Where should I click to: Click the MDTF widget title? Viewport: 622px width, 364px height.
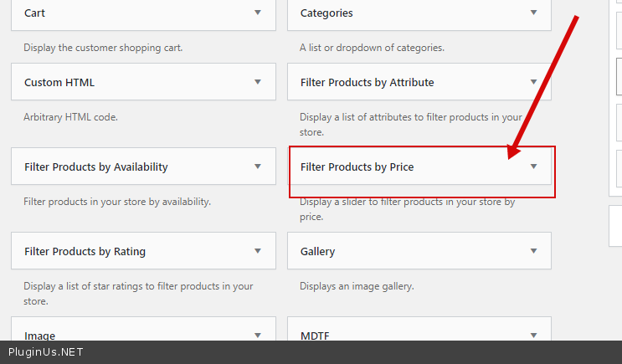click(315, 335)
